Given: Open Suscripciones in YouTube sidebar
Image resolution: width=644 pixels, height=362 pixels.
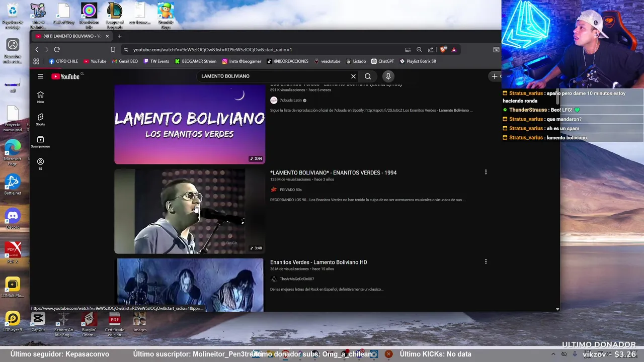Looking at the screenshot, I should point(40,142).
